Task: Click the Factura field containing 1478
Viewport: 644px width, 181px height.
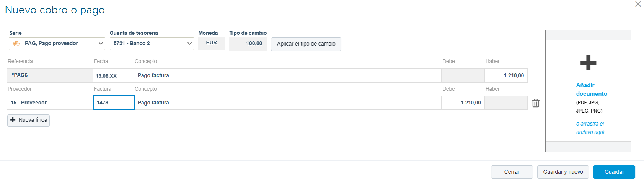Action: point(114,103)
